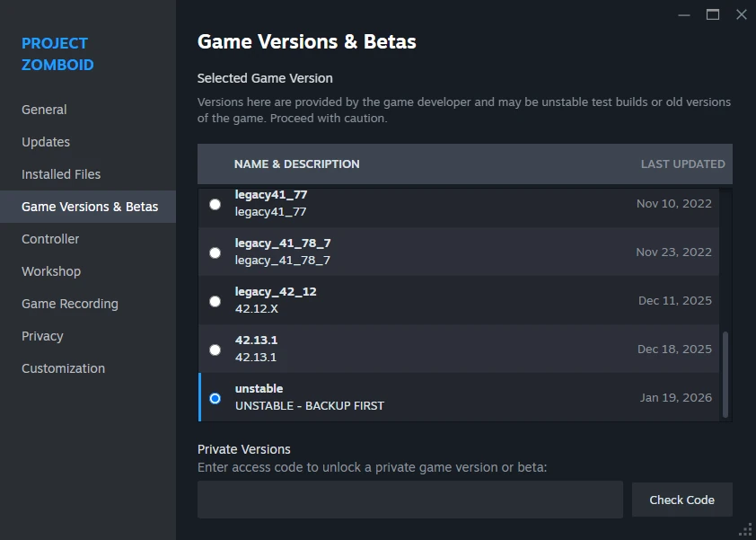Screen dimensions: 756x540
Task: Switch to the Workshop section
Action: coord(51,271)
